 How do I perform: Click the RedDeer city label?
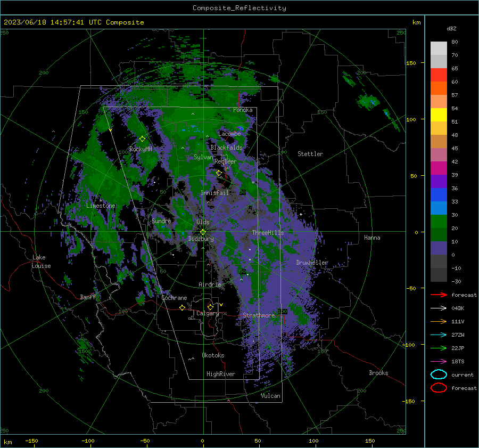coord(226,161)
